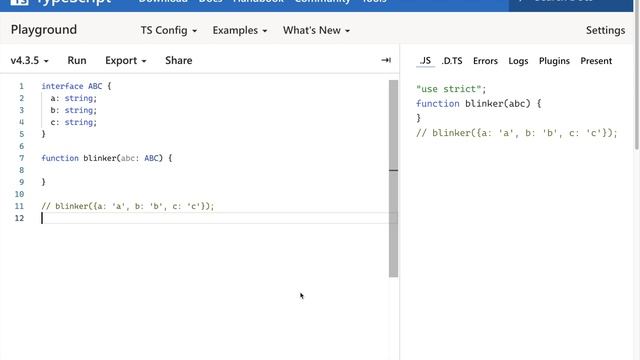Expand the Examples menu
This screenshot has height=360, width=640.
point(240,31)
